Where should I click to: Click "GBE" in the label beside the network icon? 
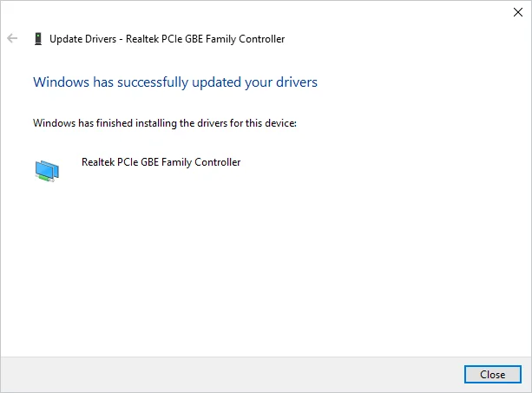click(149, 162)
